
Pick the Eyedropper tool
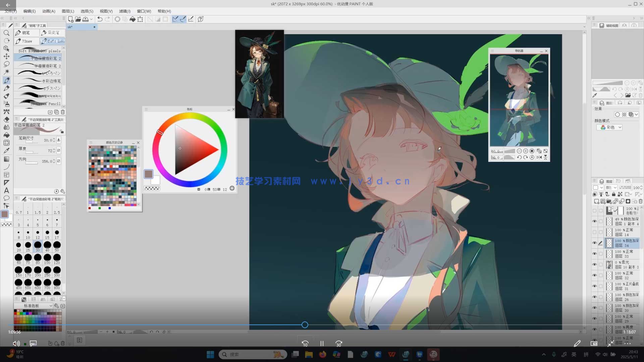[6, 150]
